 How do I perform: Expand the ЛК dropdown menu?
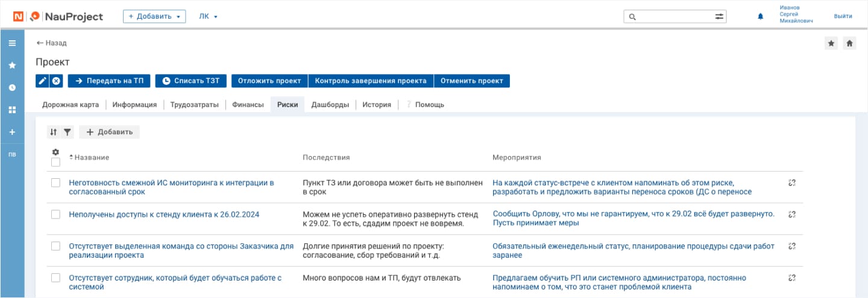(208, 16)
